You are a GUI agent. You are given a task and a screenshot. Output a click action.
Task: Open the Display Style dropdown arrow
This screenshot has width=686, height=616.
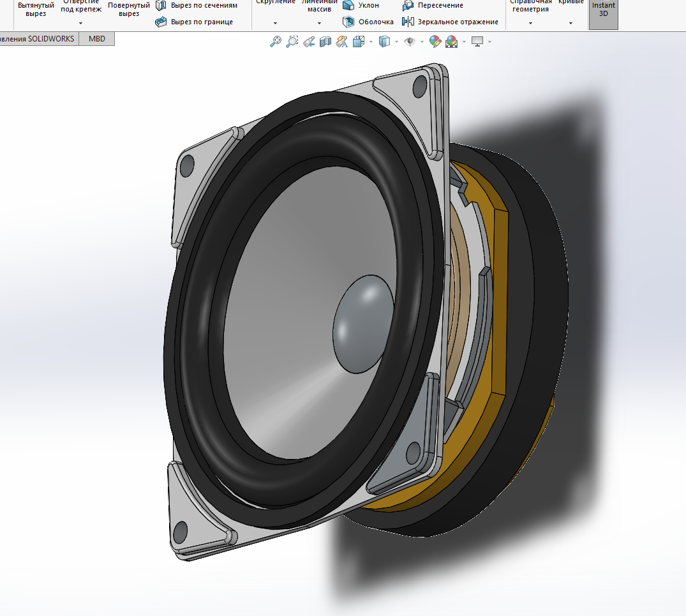click(396, 42)
